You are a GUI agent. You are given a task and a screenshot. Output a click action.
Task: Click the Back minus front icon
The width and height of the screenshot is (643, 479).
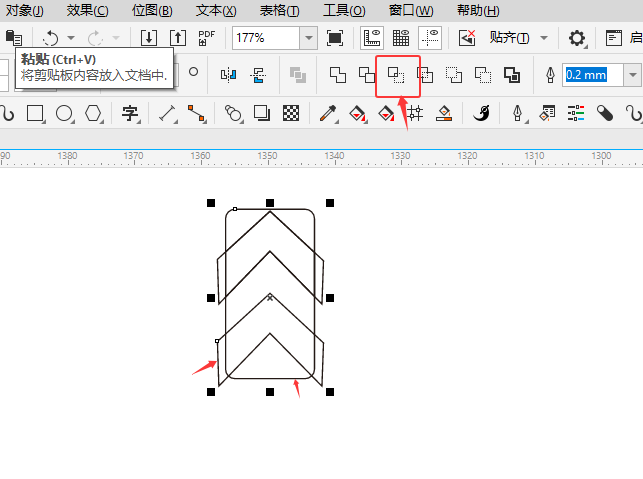point(483,75)
